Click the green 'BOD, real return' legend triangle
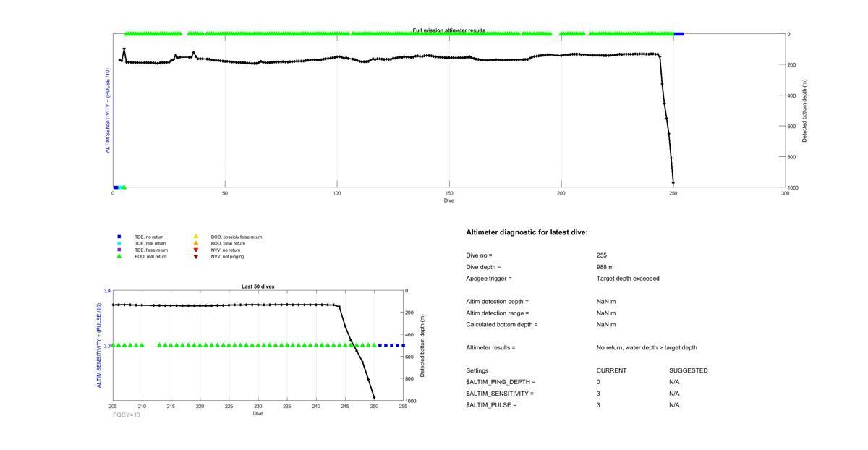This screenshot has width=868, height=450. 119,256
